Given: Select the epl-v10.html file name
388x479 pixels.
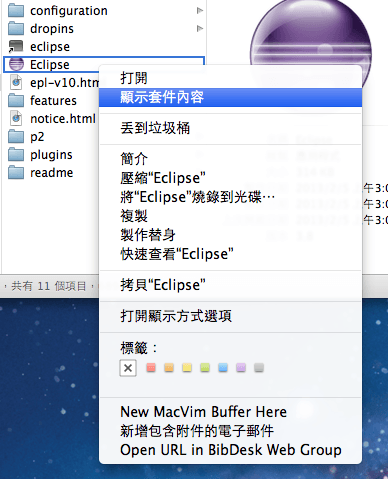Looking at the screenshot, I should pyautogui.click(x=65, y=83).
